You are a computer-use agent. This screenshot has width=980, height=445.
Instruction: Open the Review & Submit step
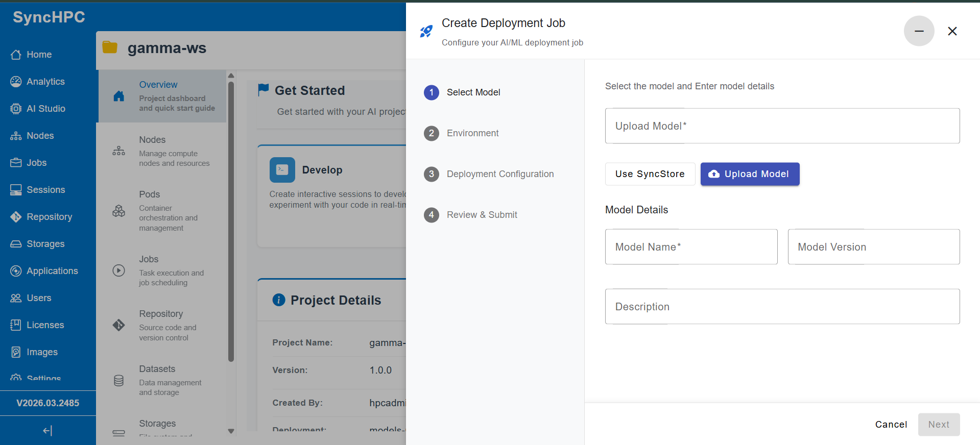point(482,215)
